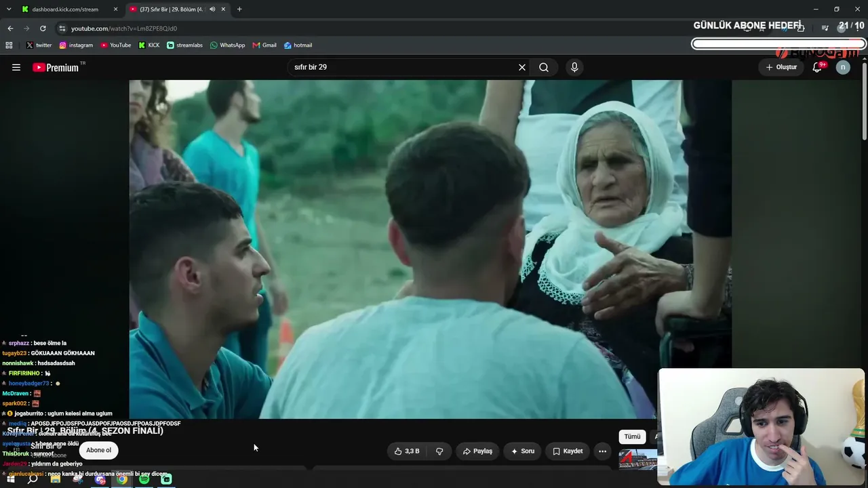This screenshot has width=868, height=488.
Task: Open Chrome media controls icon
Action: pyautogui.click(x=825, y=28)
